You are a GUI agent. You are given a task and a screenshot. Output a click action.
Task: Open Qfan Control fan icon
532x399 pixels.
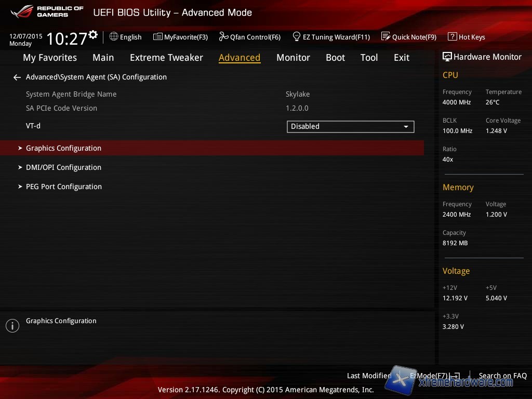pos(223,36)
